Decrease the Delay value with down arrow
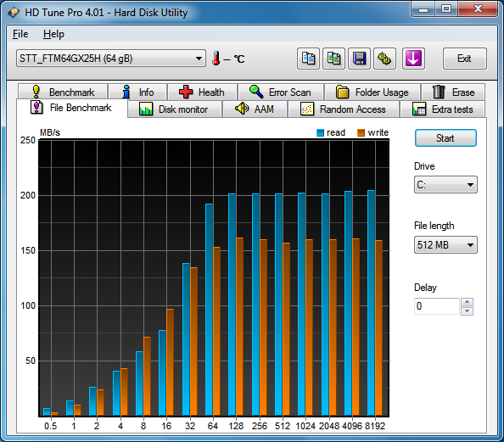Screen dimensions: 504x442 pyautogui.click(x=467, y=311)
